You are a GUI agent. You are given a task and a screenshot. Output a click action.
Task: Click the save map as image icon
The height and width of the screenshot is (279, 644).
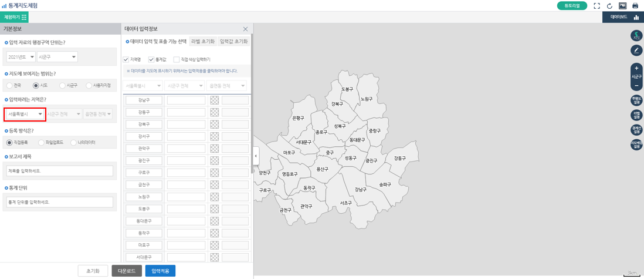coord(623,6)
